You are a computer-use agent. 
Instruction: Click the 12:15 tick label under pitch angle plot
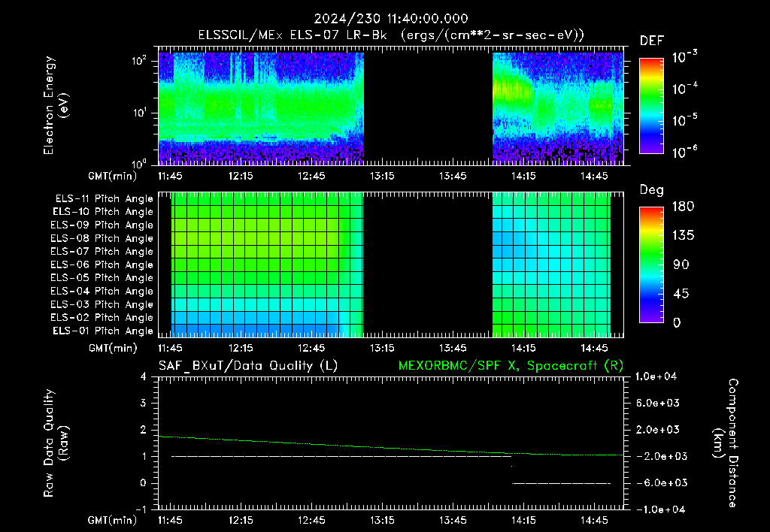point(241,348)
